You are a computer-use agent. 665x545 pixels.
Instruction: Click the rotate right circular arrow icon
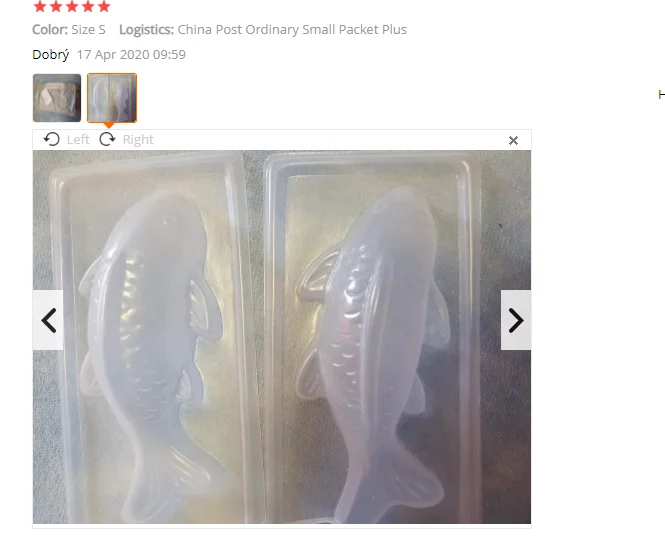(107, 139)
